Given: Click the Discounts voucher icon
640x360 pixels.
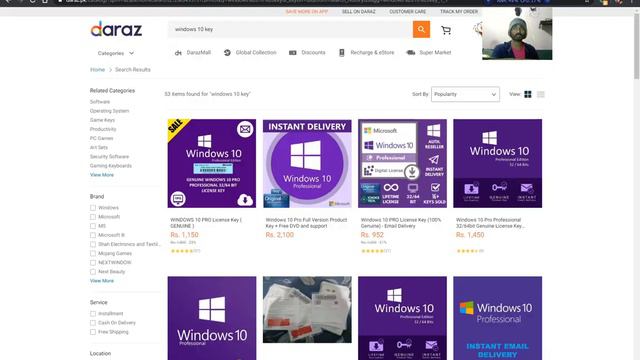Looking at the screenshot, I should (293, 53).
